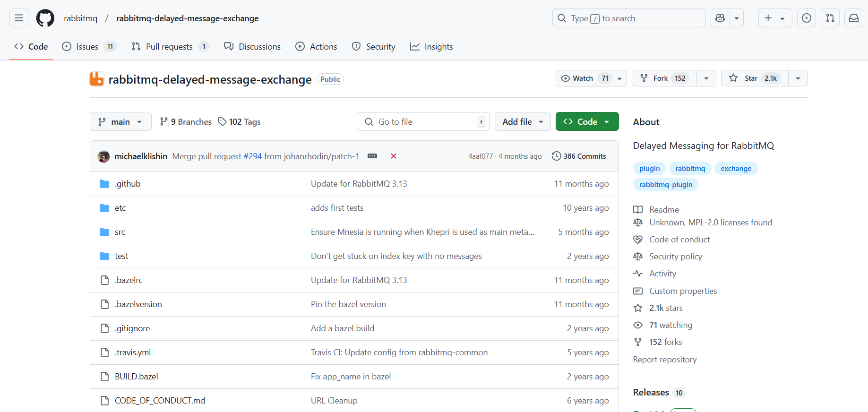Viewport: 868px width, 412px height.
Task: Open the green Code dropdown
Action: [587, 122]
